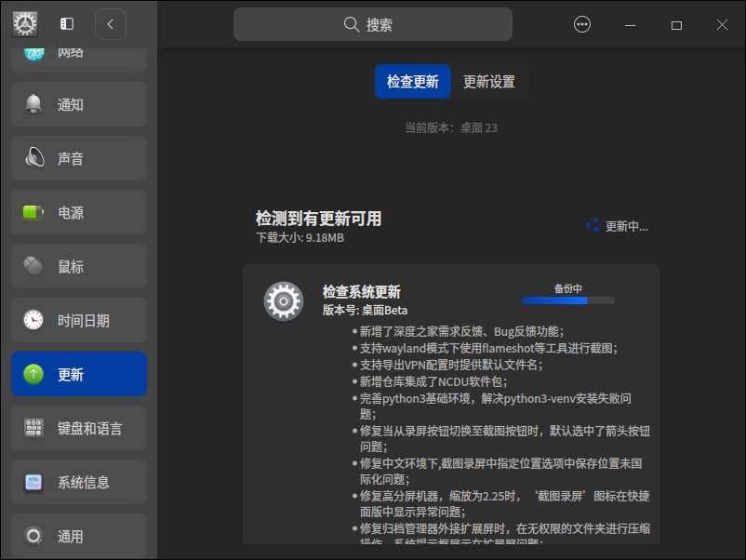Close the settings window

(x=722, y=25)
